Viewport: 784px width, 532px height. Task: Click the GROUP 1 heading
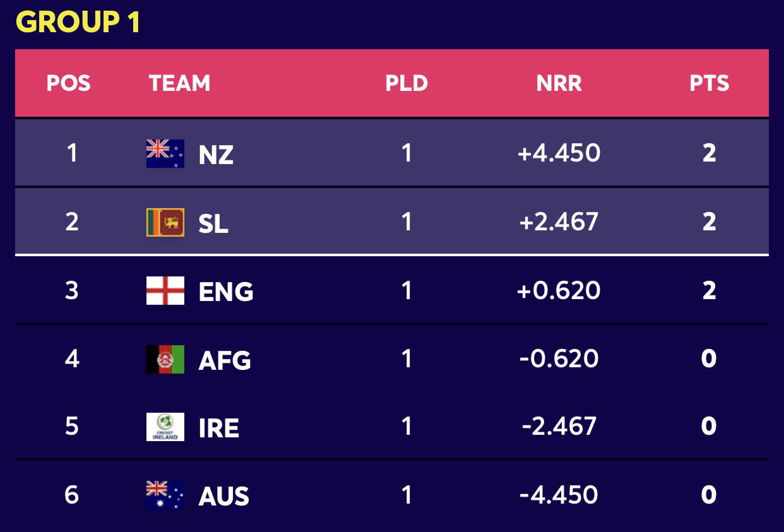click(78, 23)
